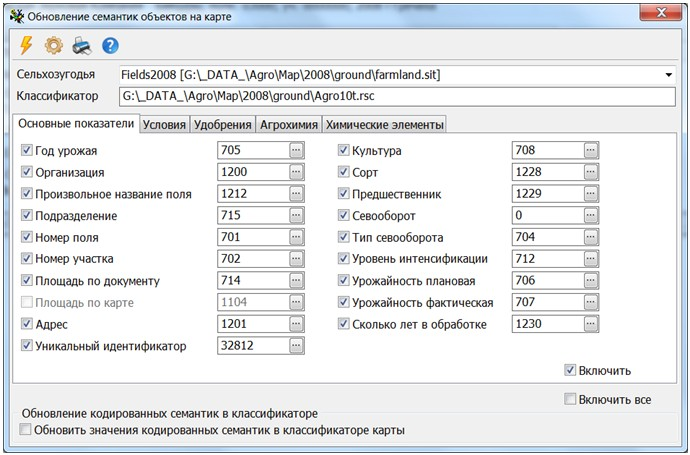Toggle the Севооборот checkbox
The height and width of the screenshot is (455, 690).
click(x=345, y=215)
